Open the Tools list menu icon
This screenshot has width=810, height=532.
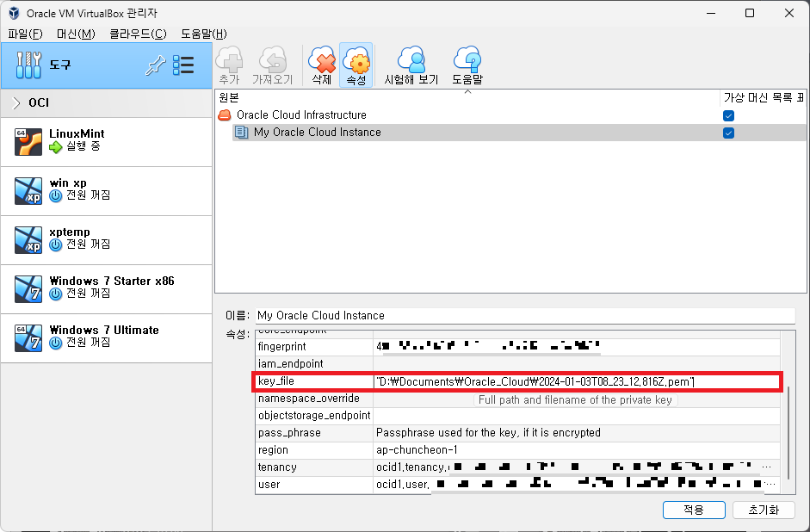tap(183, 65)
